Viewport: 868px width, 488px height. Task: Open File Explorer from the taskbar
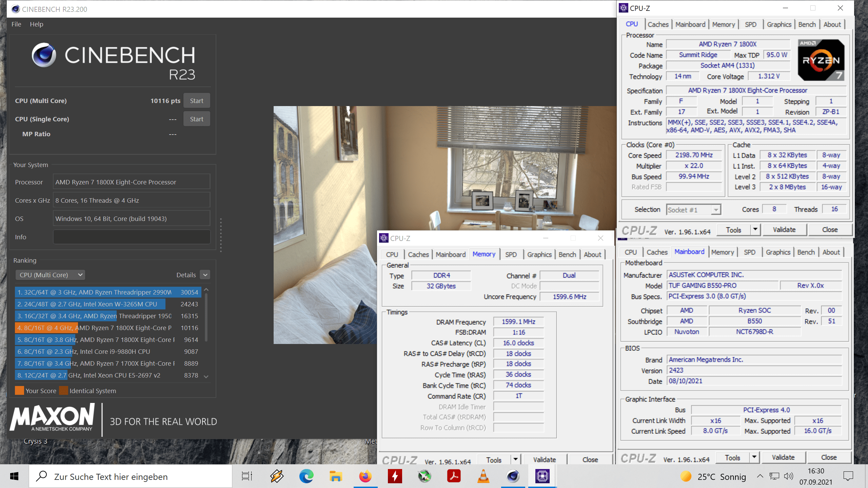click(x=336, y=476)
